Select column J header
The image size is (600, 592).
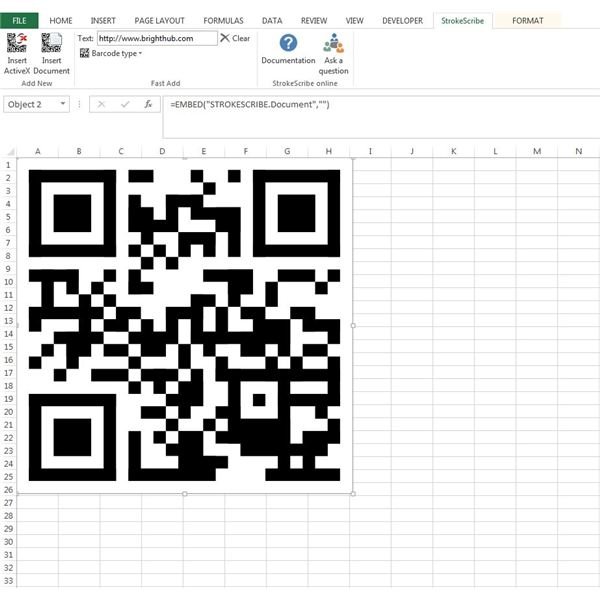coord(412,151)
